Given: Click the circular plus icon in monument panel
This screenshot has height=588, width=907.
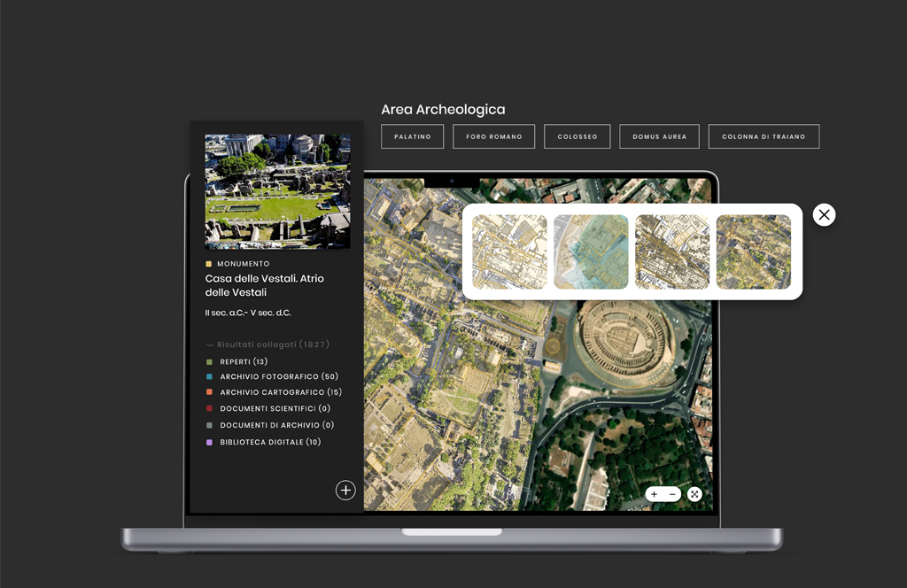Looking at the screenshot, I should [345, 491].
